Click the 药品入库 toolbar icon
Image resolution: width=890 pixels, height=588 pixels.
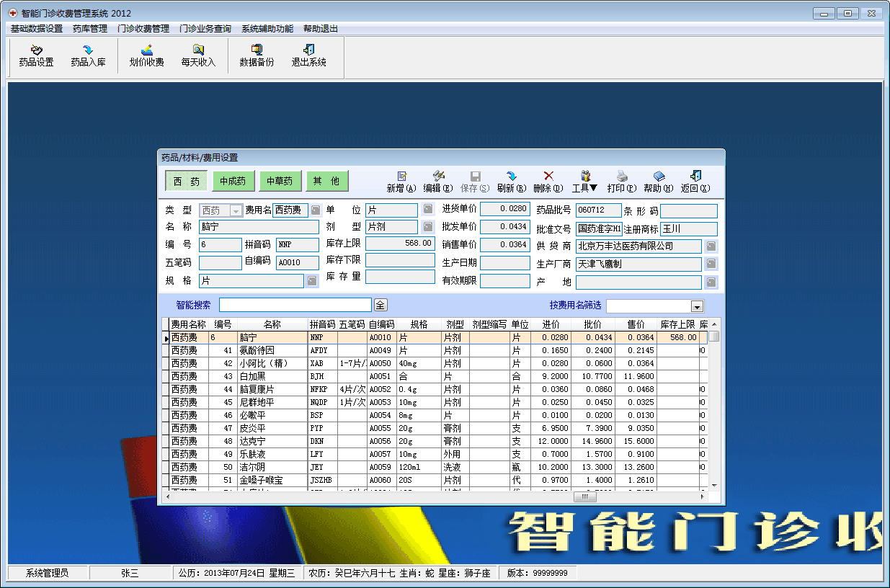[88, 55]
